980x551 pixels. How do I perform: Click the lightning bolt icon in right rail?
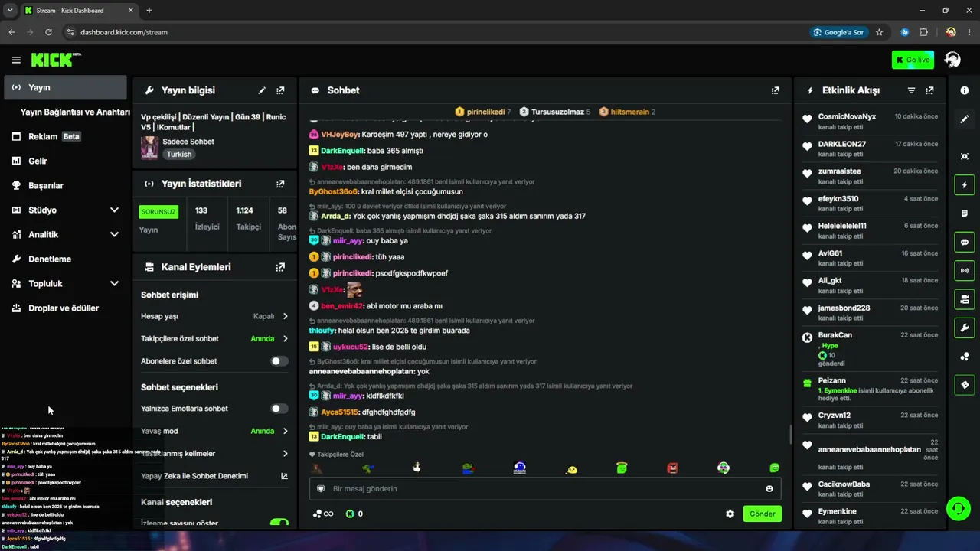(x=965, y=185)
